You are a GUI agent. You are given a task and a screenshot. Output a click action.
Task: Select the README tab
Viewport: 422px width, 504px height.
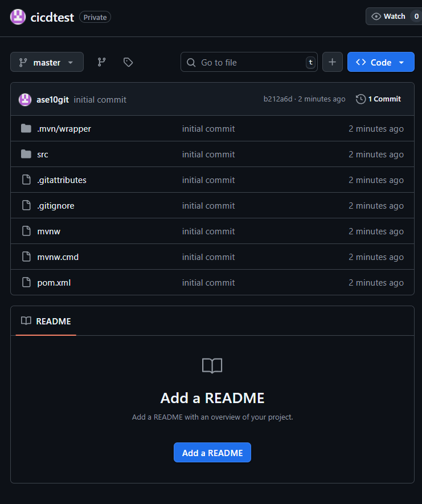[x=46, y=321]
